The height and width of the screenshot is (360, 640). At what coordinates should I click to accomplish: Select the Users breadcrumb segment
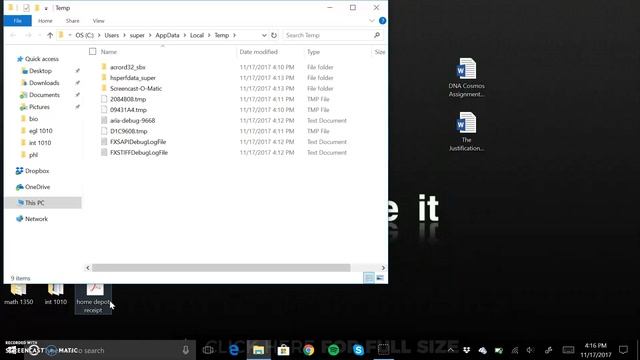111,36
